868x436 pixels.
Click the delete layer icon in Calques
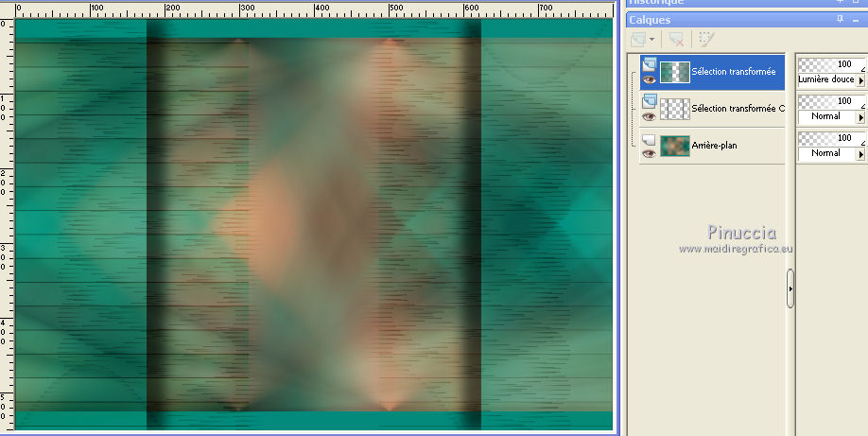[676, 40]
